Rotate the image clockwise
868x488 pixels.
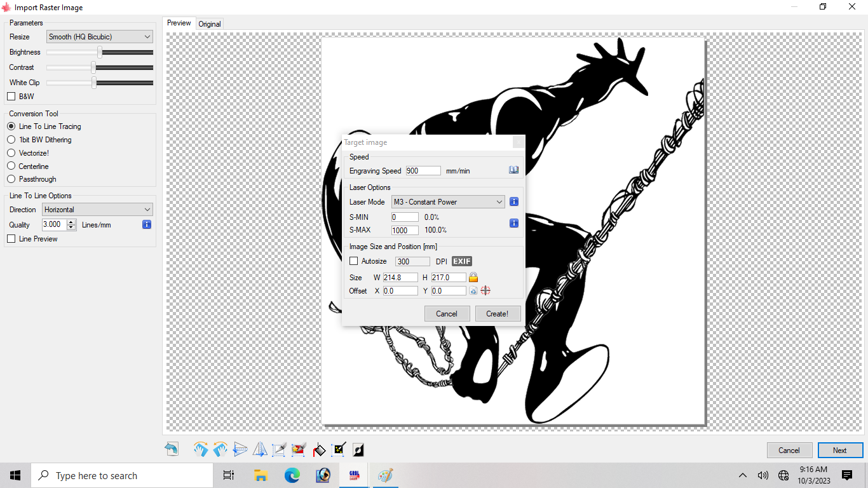pos(201,450)
